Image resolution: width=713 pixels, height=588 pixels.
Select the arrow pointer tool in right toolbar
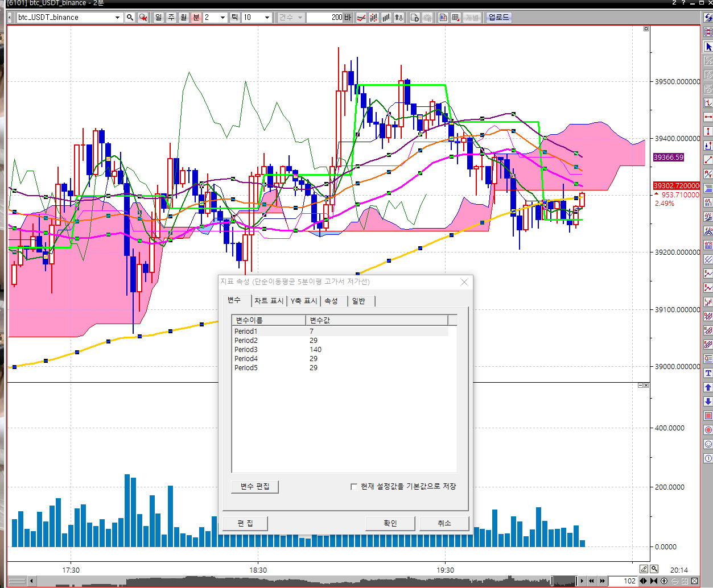click(x=708, y=47)
